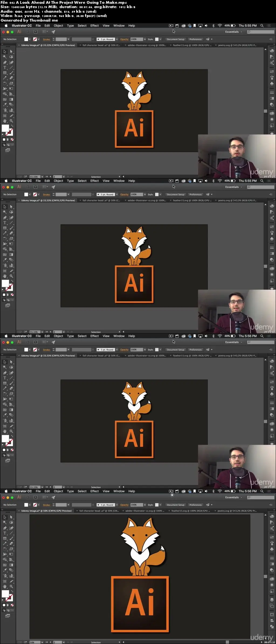Pick the Column Graph tool in the fourth frame
276x644 pixels.
11,576
